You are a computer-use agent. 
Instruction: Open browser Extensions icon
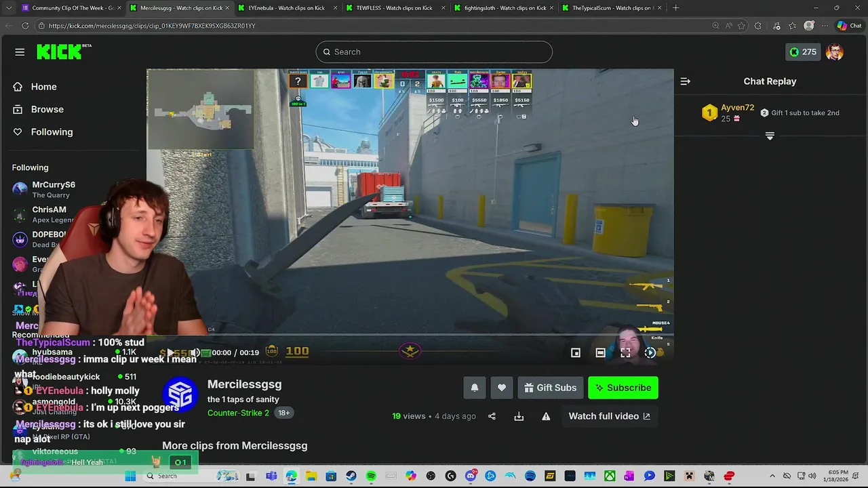click(758, 26)
